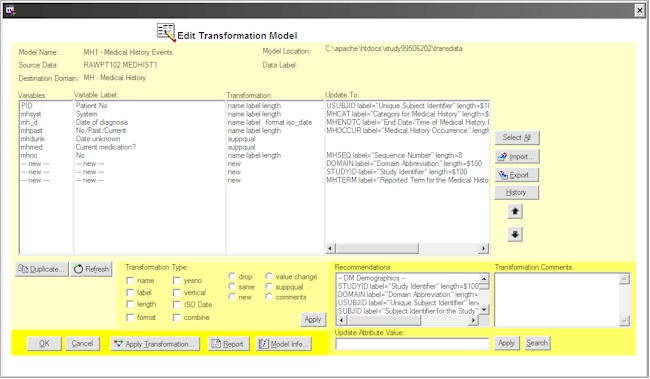Select the mhmed variable
Image resolution: width=650 pixels, height=379 pixels.
[32, 147]
